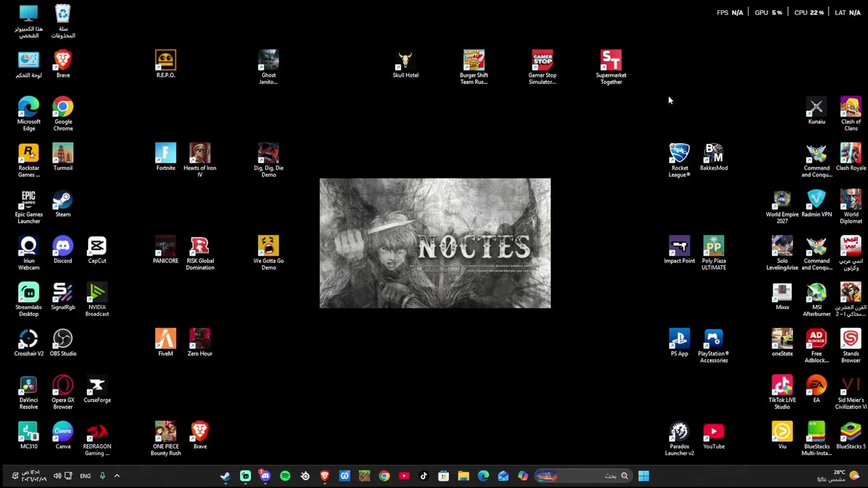The image size is (868, 488).
Task: Open File Explorer from the taskbar
Action: [x=463, y=476]
